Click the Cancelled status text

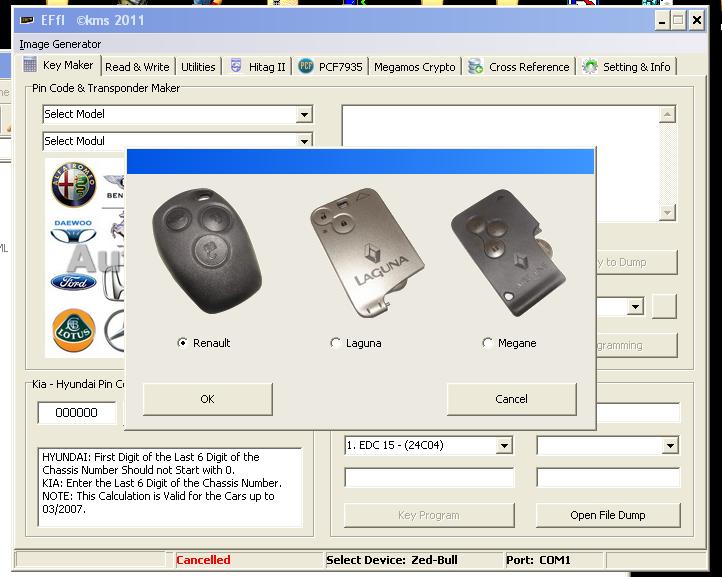pos(203,560)
